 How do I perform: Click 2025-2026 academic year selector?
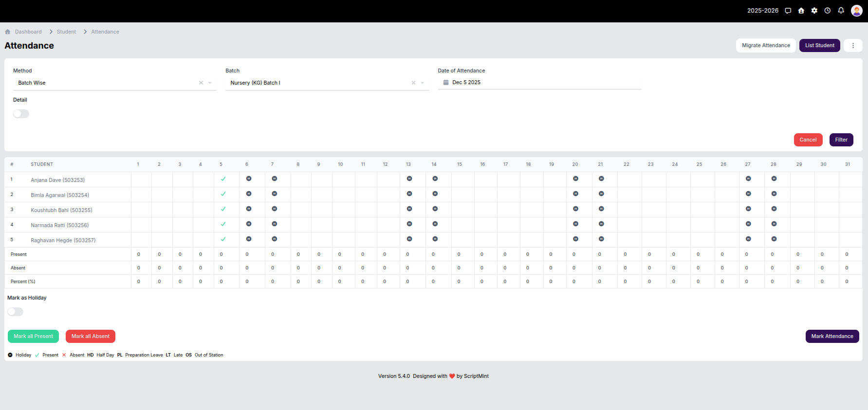(x=762, y=11)
